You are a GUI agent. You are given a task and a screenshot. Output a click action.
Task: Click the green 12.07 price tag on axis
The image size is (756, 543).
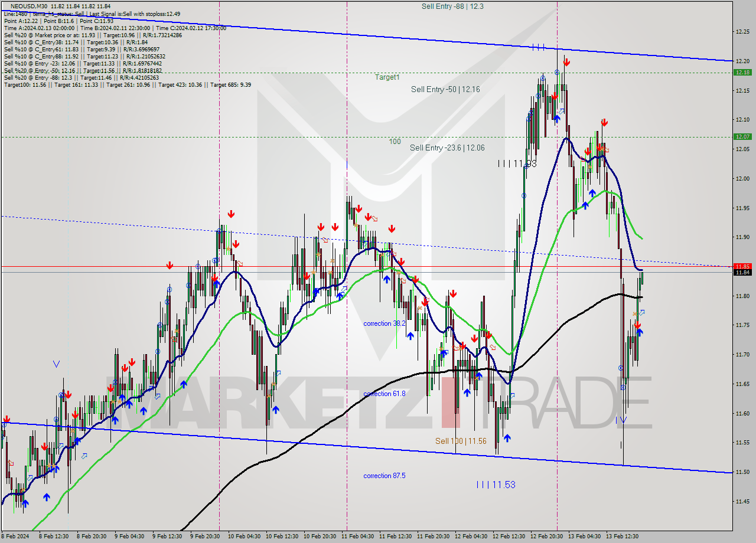tap(742, 136)
